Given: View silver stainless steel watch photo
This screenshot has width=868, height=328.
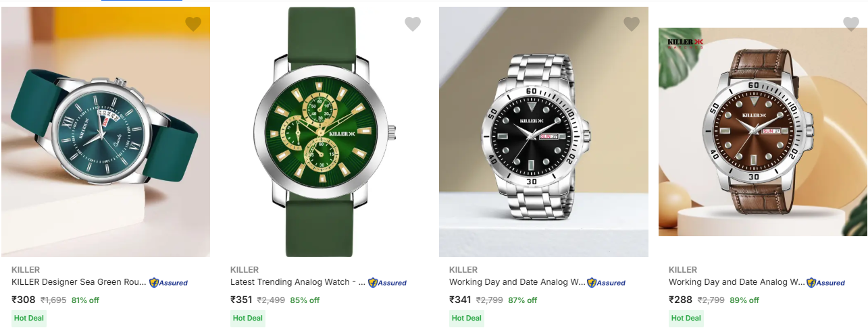Looking at the screenshot, I should [543, 132].
